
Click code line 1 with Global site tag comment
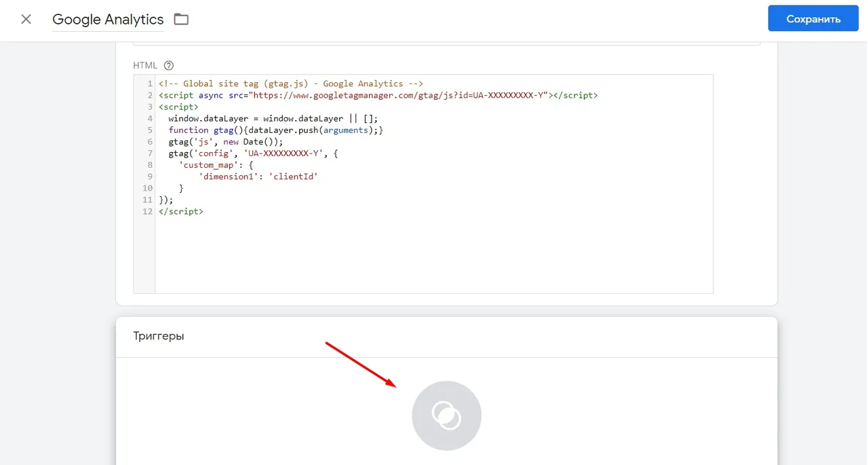(291, 83)
